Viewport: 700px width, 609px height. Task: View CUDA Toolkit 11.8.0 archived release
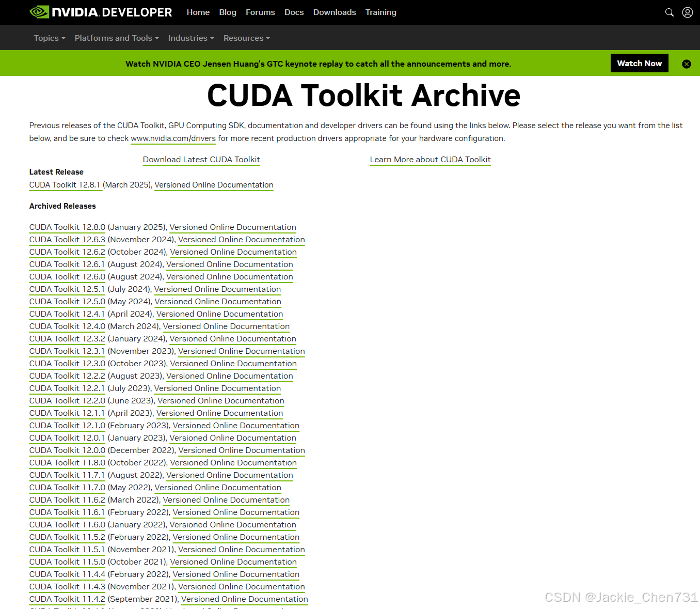[x=67, y=462]
